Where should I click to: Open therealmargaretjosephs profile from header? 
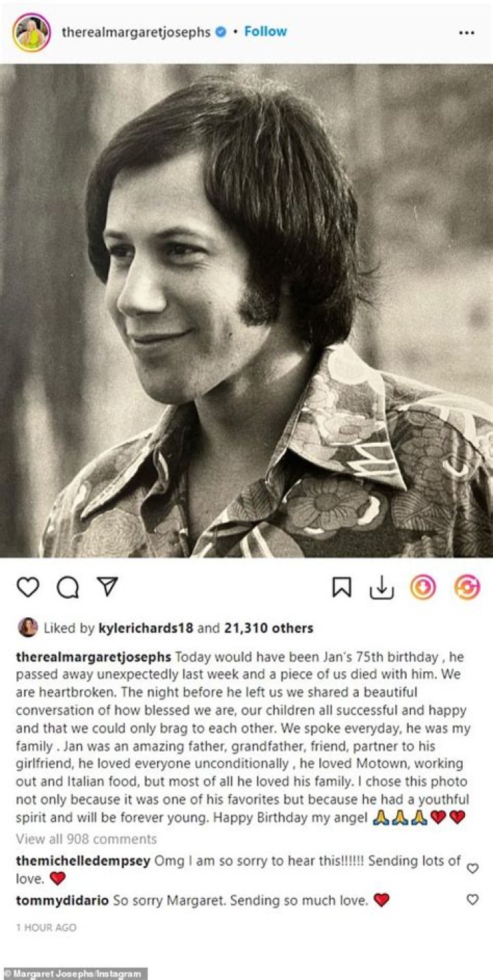[x=136, y=32]
